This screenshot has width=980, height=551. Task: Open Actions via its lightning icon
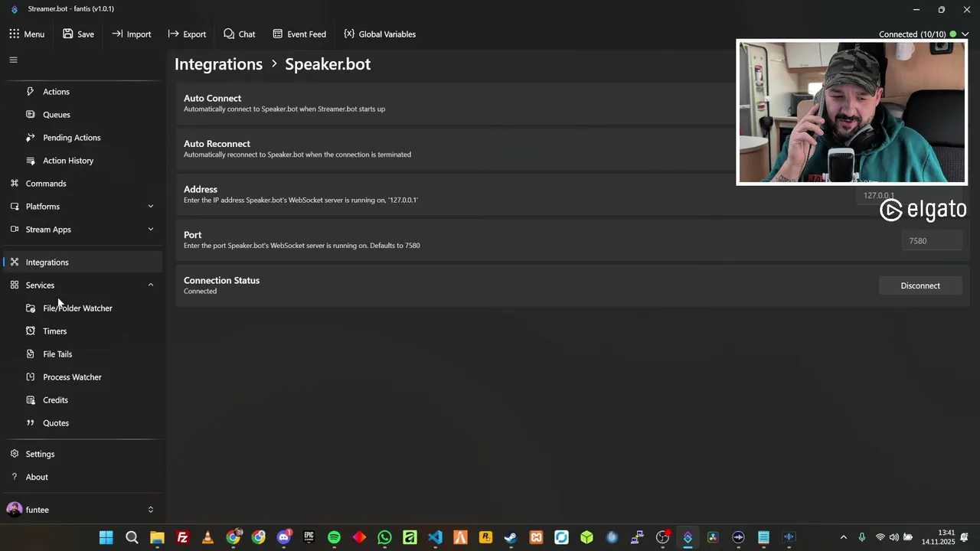[30, 92]
